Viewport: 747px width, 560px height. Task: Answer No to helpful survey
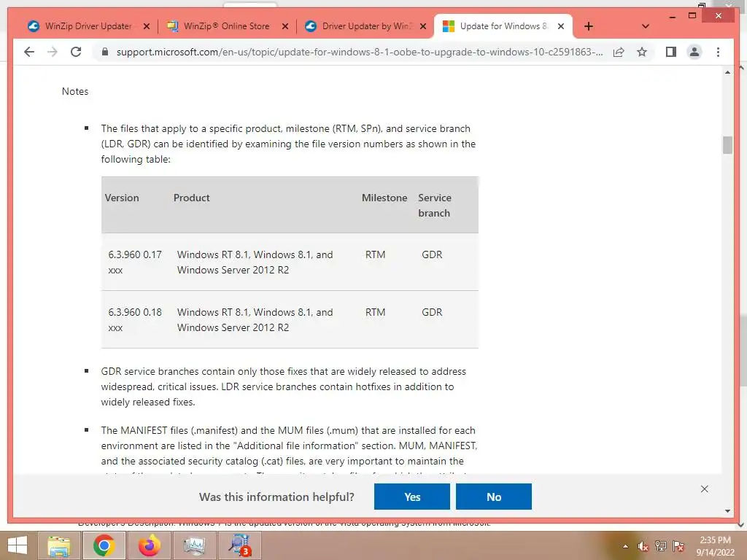pyautogui.click(x=494, y=497)
